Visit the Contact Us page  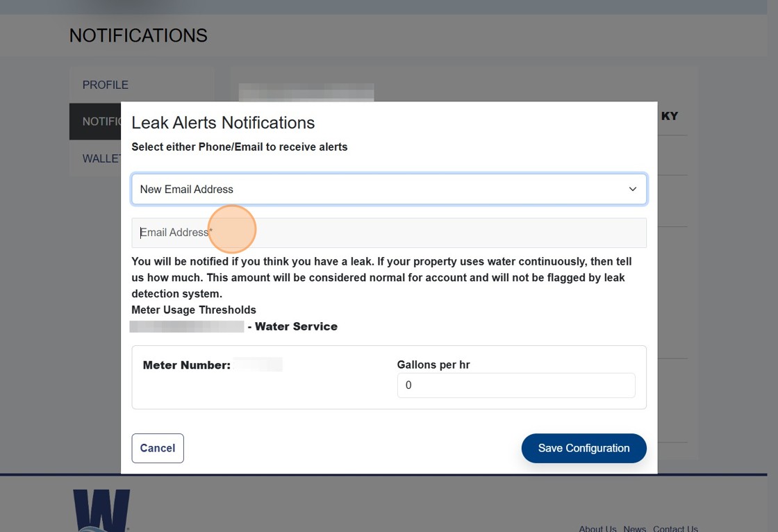click(674, 528)
